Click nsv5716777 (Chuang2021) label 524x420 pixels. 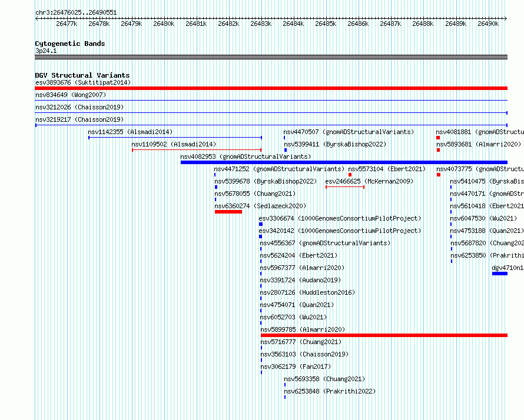[301, 342]
